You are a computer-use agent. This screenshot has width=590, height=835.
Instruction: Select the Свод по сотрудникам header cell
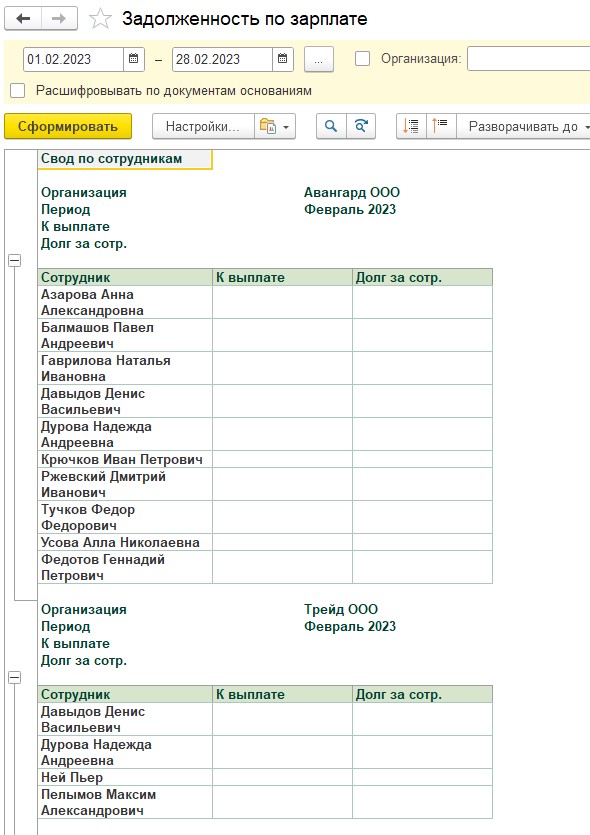pyautogui.click(x=125, y=159)
